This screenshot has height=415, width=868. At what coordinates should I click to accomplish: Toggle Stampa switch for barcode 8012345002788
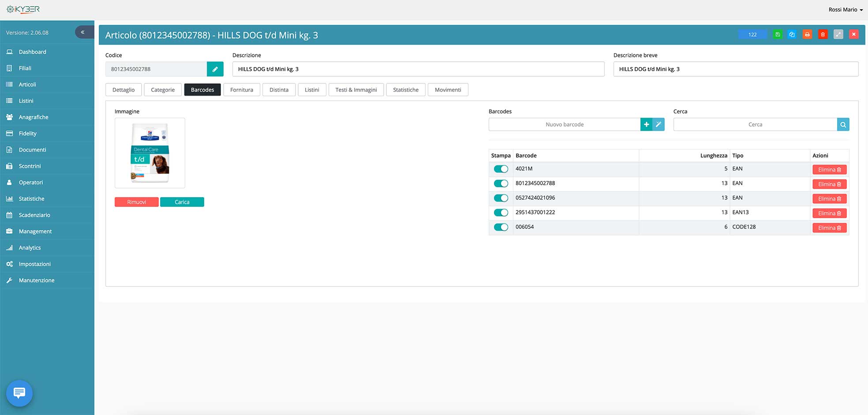[501, 183]
